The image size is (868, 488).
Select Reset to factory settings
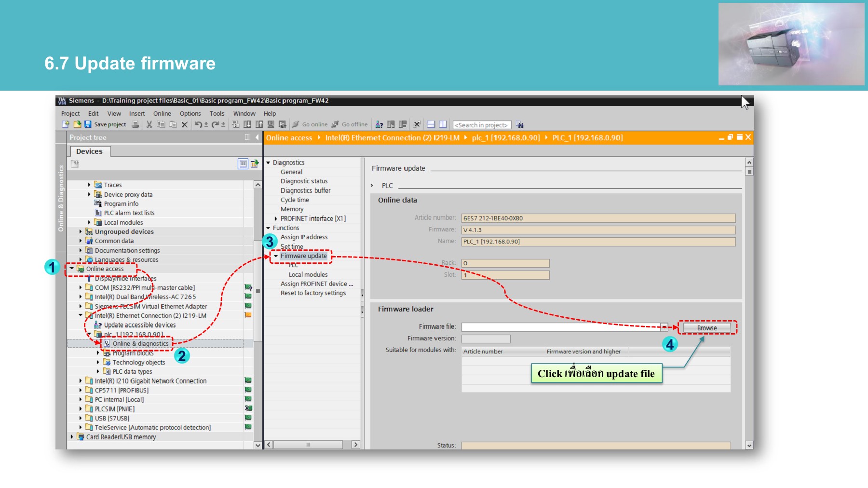(313, 293)
